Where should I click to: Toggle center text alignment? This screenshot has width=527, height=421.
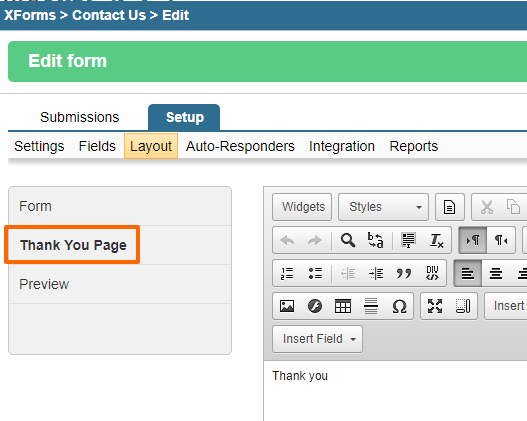point(496,273)
